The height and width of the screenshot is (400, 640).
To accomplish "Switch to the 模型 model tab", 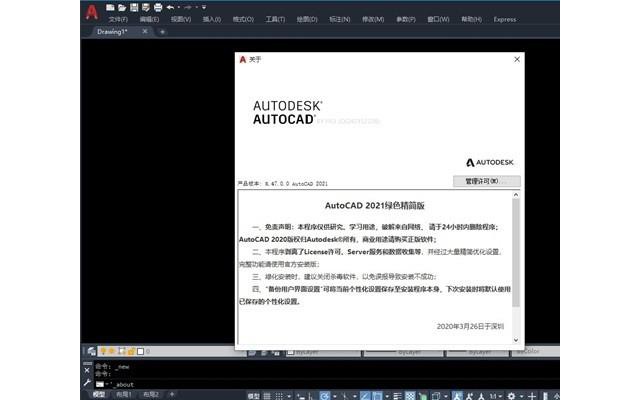I will (98, 394).
